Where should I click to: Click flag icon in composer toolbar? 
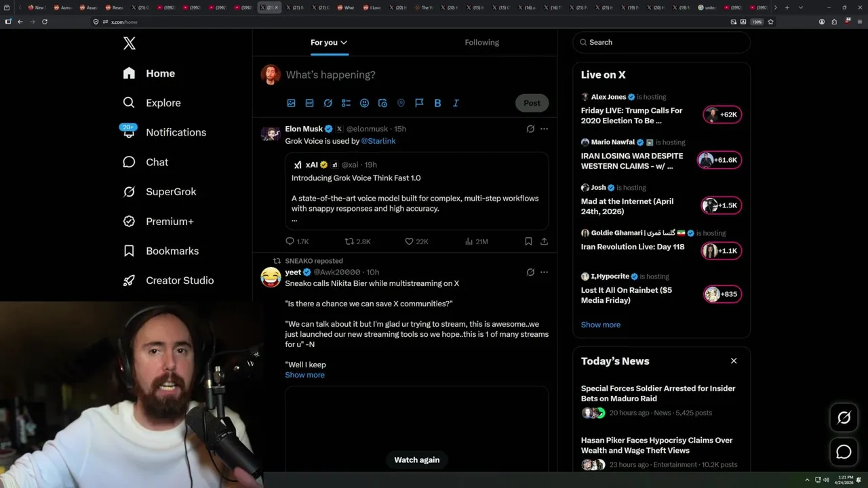coord(419,103)
